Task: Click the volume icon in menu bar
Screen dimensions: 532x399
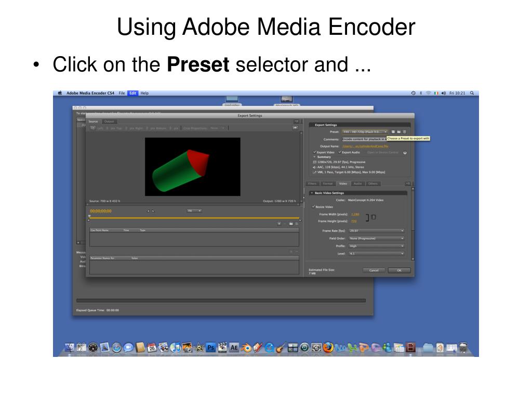Action: point(444,93)
